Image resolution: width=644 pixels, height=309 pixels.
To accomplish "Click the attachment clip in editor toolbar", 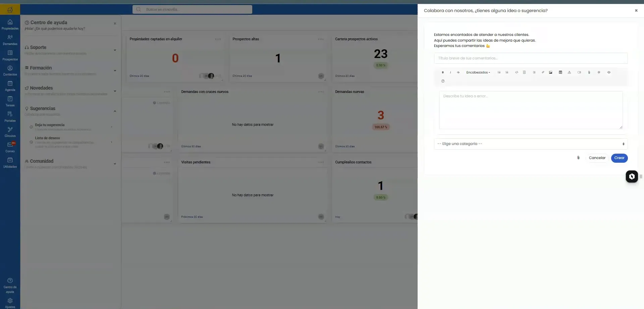I will [589, 72].
